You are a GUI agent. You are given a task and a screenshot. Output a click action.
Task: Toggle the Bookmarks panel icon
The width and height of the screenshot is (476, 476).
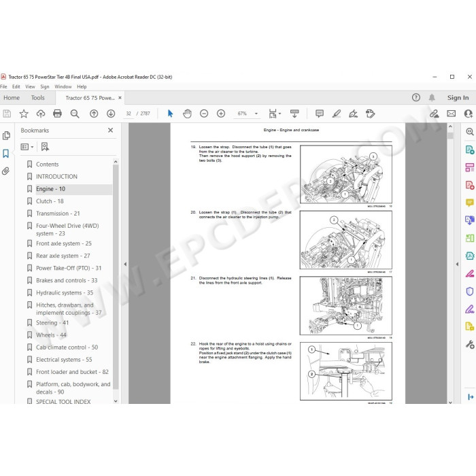(x=5, y=154)
